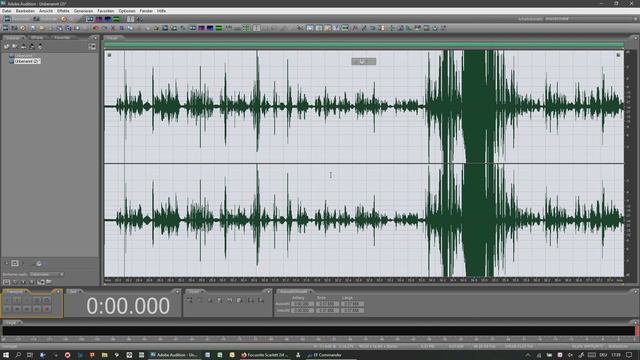Click the Auswahl Ende time field
The image size is (640, 360).
pyautogui.click(x=327, y=304)
